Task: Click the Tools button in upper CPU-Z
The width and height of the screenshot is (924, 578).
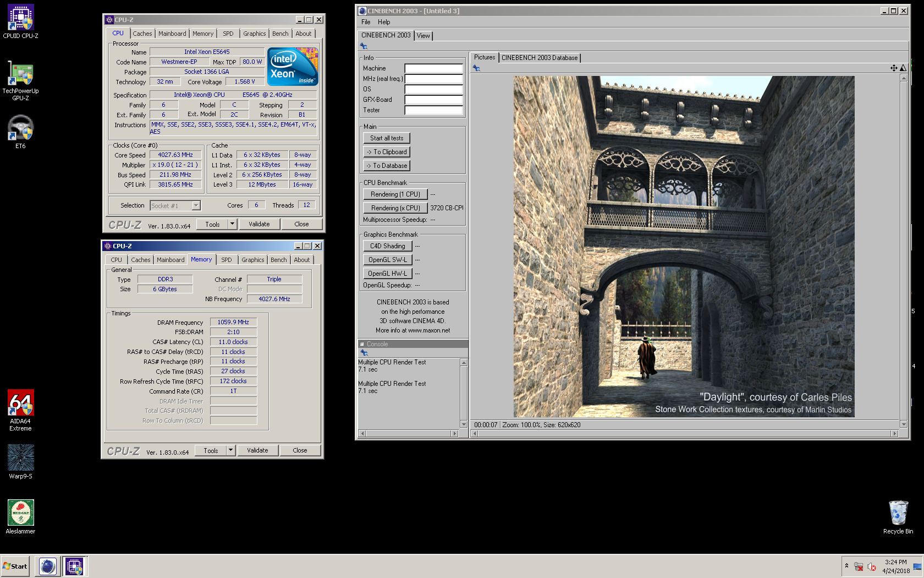Action: tap(212, 224)
